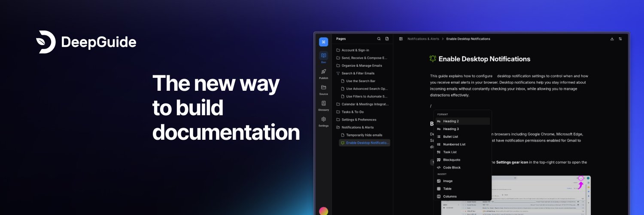Choose Bullet List from format menu
The height and width of the screenshot is (215, 644).
point(462,137)
